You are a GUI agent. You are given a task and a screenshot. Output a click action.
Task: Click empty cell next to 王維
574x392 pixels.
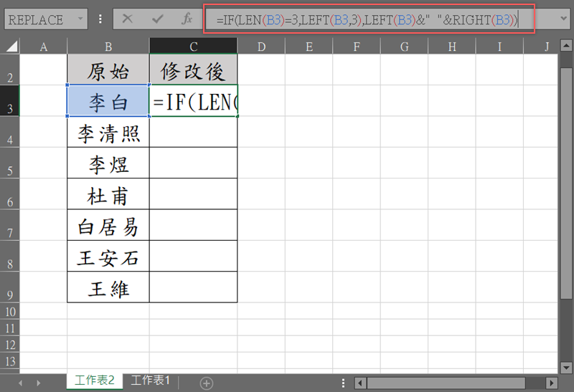point(193,287)
